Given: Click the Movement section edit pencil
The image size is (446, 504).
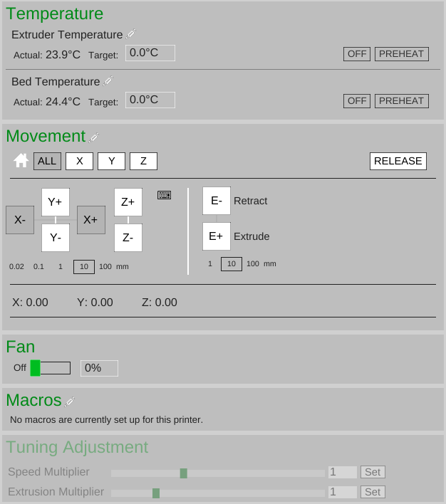Looking at the screenshot, I should tap(94, 137).
